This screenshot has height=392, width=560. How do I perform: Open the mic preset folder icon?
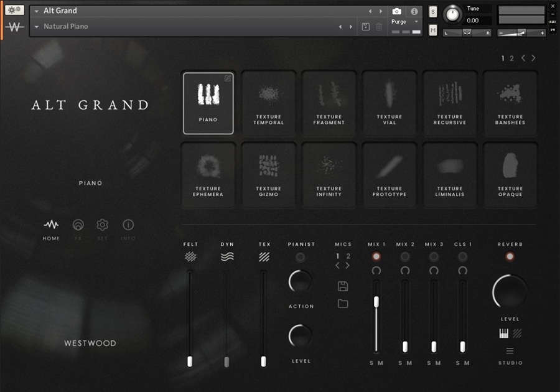[343, 304]
